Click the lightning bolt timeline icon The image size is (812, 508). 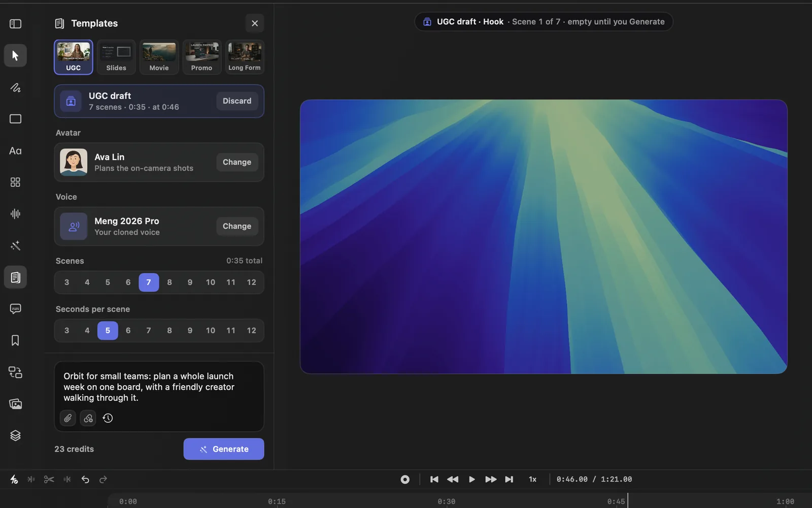[x=14, y=479]
